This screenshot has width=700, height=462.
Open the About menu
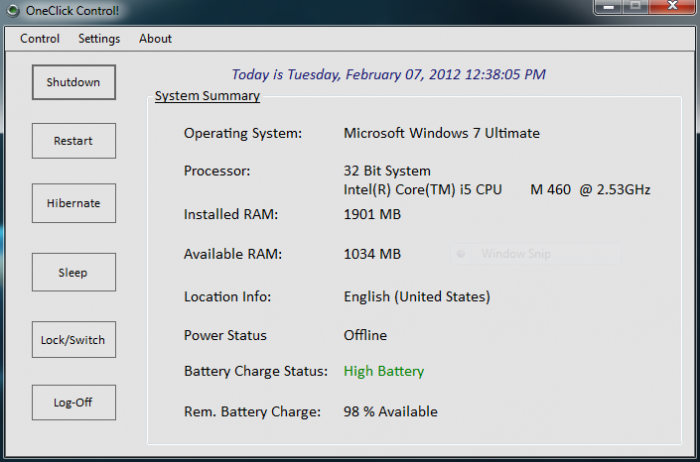(x=155, y=39)
